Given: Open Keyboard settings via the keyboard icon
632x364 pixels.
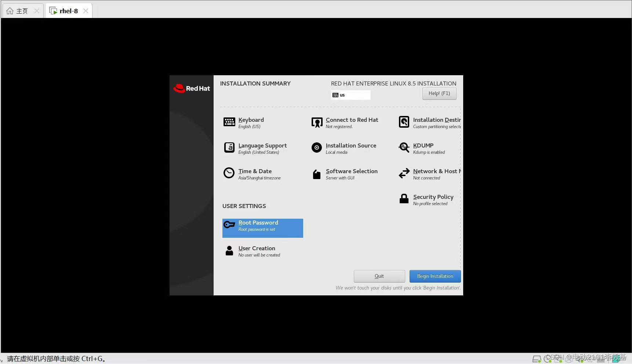Looking at the screenshot, I should (229, 122).
